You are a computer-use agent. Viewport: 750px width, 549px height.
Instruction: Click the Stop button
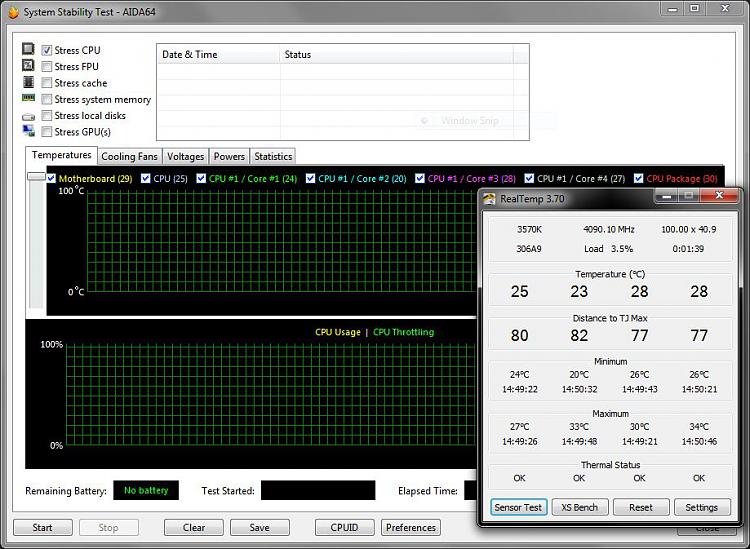point(109,527)
